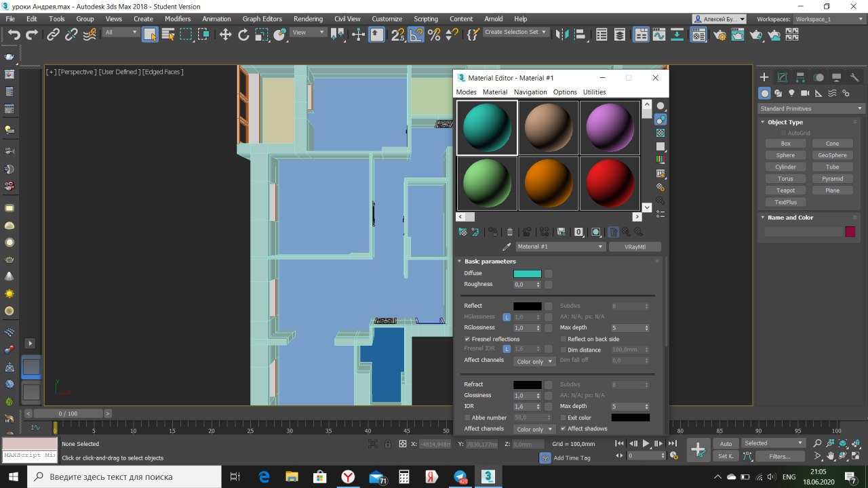Open the Hierarchy command panel tab
This screenshot has height=488, width=868.
click(x=801, y=77)
